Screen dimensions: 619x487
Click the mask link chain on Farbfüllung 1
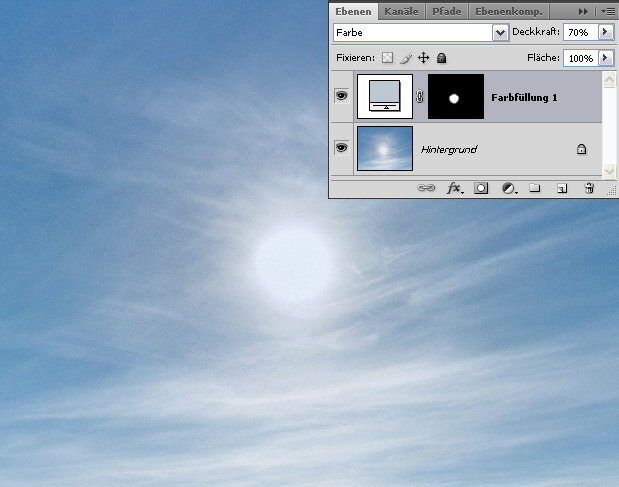[420, 97]
